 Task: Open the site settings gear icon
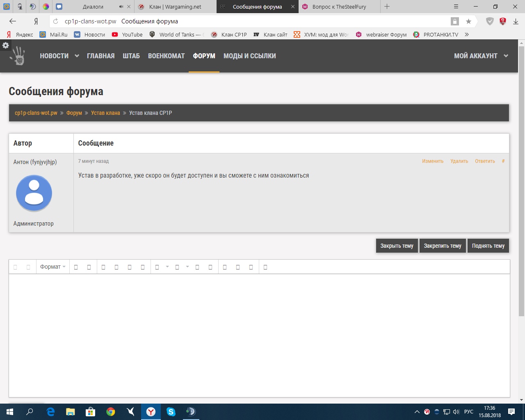[6, 46]
